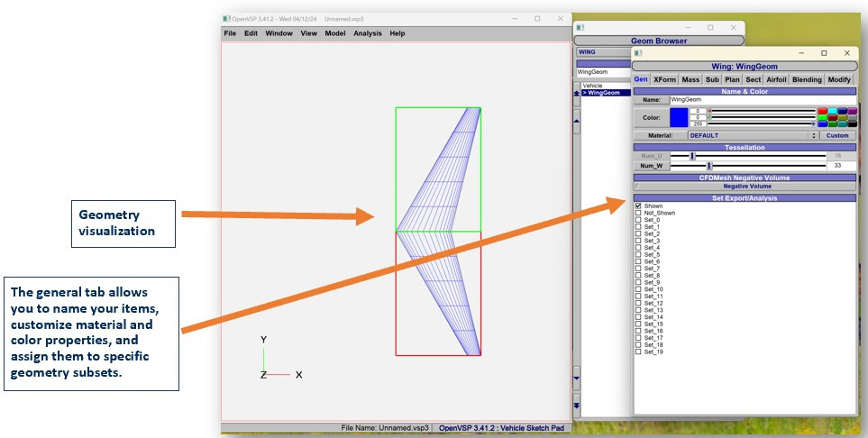Open the Airfoil tab

pos(776,79)
